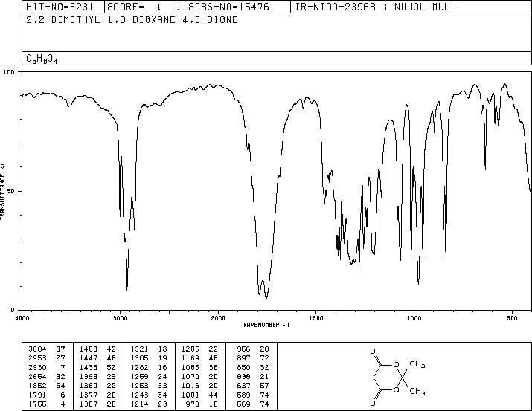Image resolution: width=532 pixels, height=411 pixels.
Task: Click the WAVENUMBER axis title
Action: [x=266, y=325]
